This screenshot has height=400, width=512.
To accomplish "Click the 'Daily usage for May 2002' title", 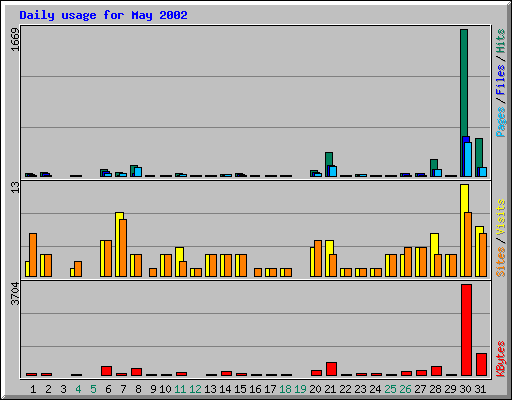I will coord(103,15).
